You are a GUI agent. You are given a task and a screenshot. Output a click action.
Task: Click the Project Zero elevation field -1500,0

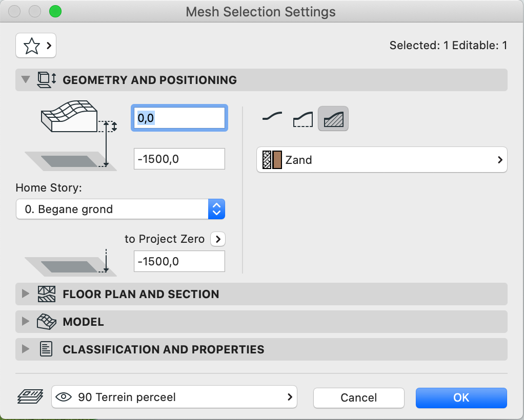(x=179, y=261)
